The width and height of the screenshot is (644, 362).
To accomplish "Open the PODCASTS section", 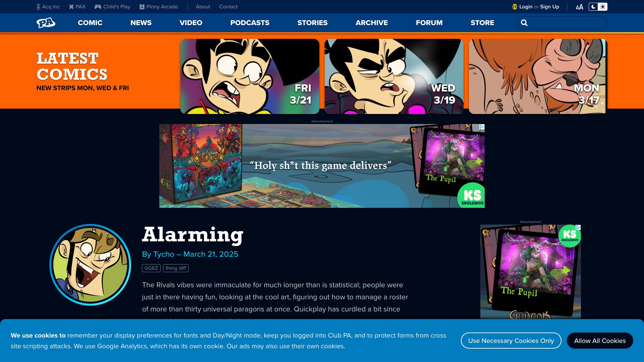I will tap(250, 23).
